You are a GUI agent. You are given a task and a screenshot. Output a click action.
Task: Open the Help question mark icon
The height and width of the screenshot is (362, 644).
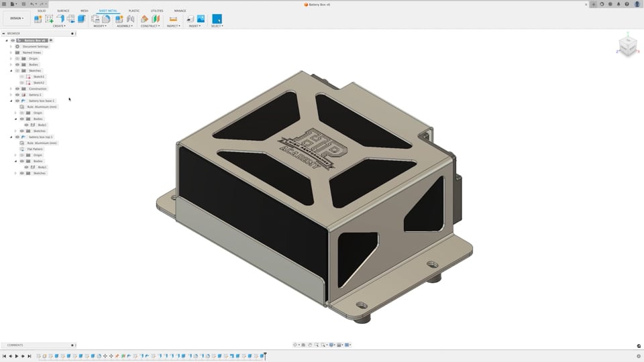point(627,4)
